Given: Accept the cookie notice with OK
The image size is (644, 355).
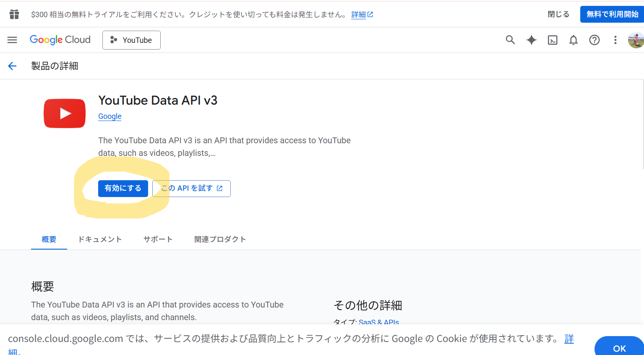Looking at the screenshot, I should pos(619,348).
